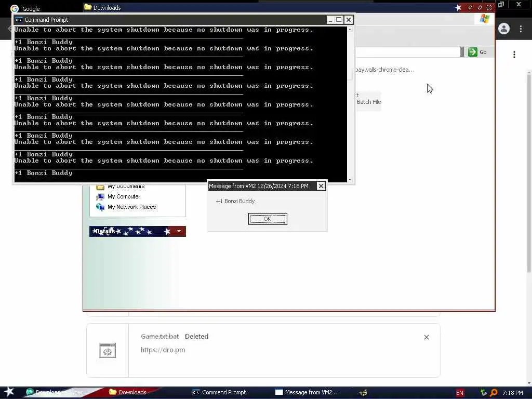Open My Network Places link
This screenshot has height=399, width=532.
point(131,207)
